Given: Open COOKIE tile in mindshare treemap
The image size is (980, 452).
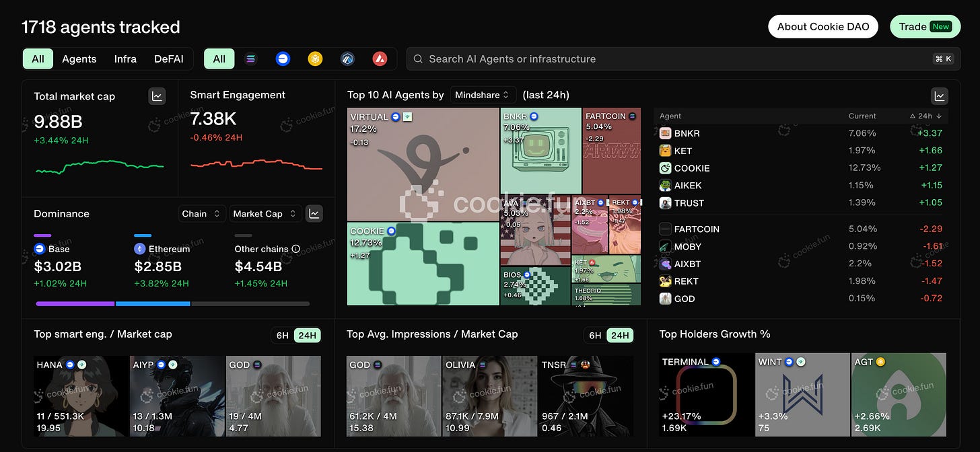Looking at the screenshot, I should [x=423, y=264].
